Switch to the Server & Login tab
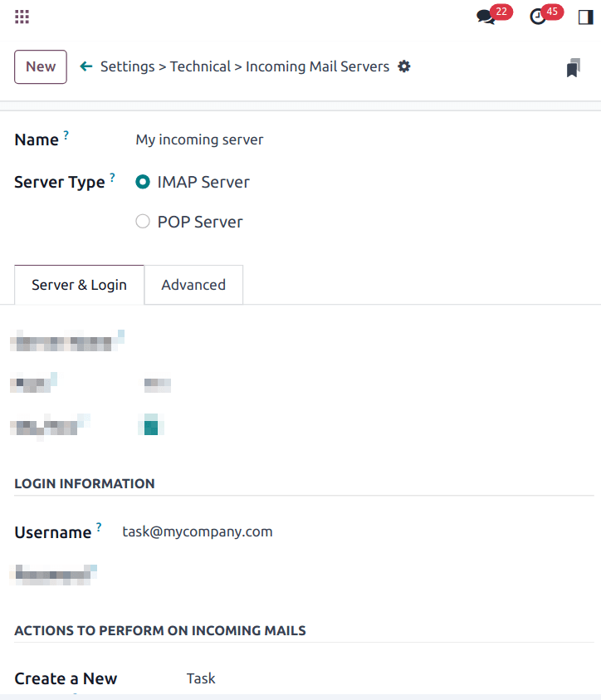The width and height of the screenshot is (601, 700). point(79,285)
